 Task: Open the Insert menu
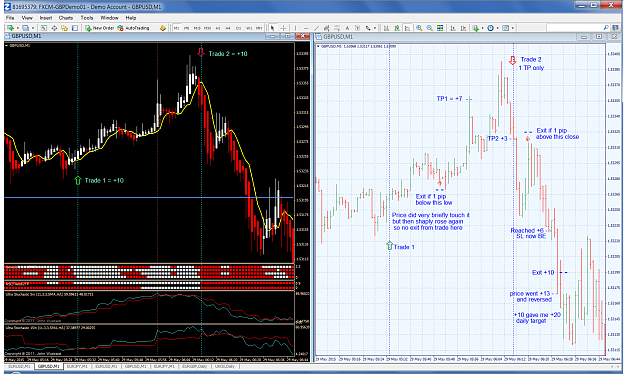tap(46, 18)
